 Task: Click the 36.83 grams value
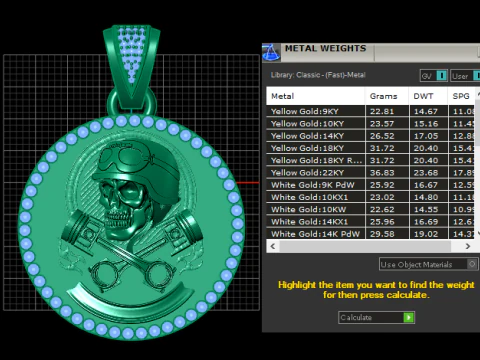(x=382, y=173)
